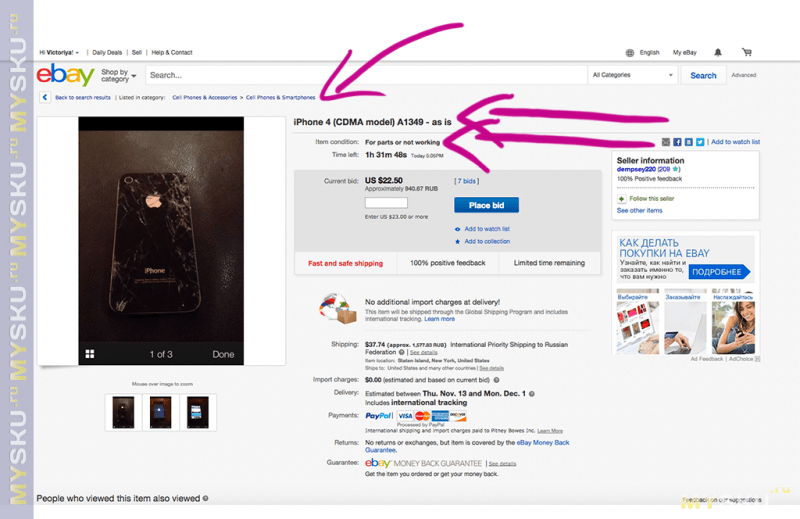Expand the Shop by category dropdown
Screen dimensions: 800x519
tap(118, 76)
